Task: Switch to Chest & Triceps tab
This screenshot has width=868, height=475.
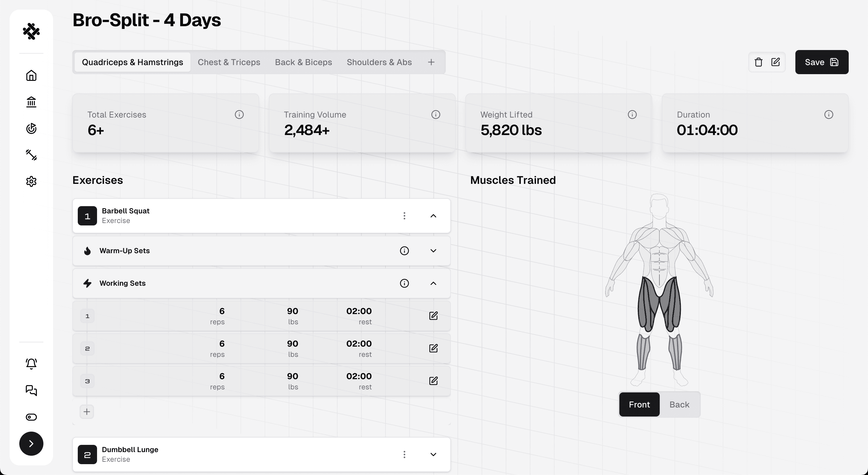Action: point(229,62)
